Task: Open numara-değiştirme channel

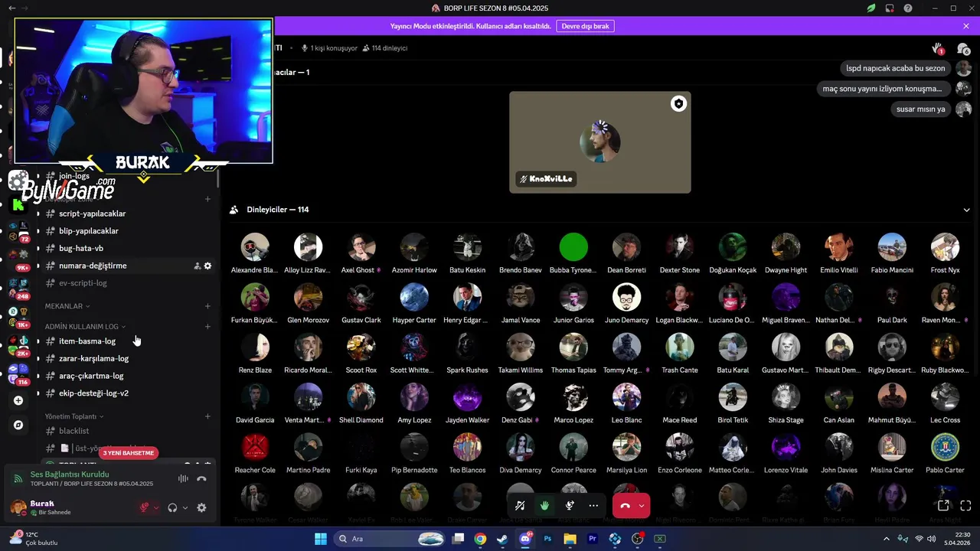Action: click(x=93, y=266)
